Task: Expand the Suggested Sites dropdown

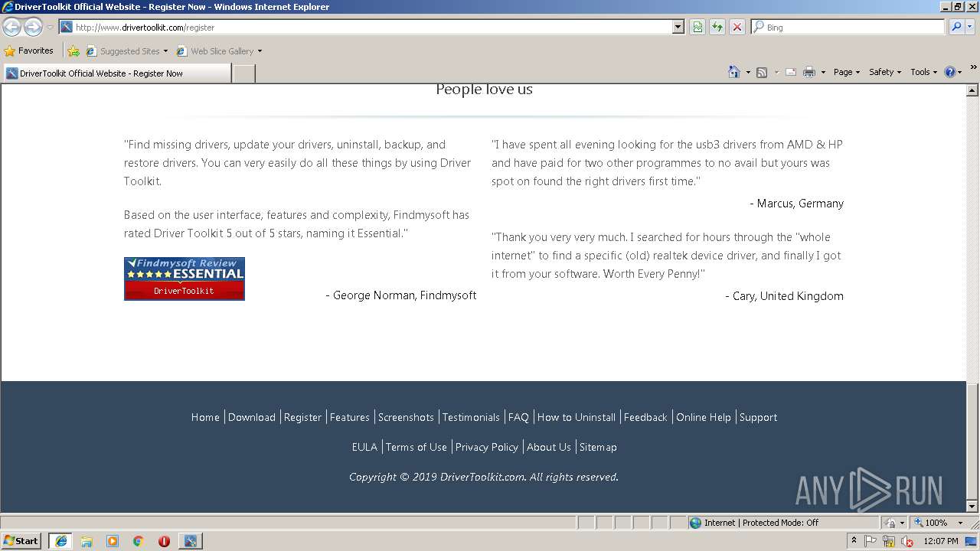Action: click(x=165, y=51)
